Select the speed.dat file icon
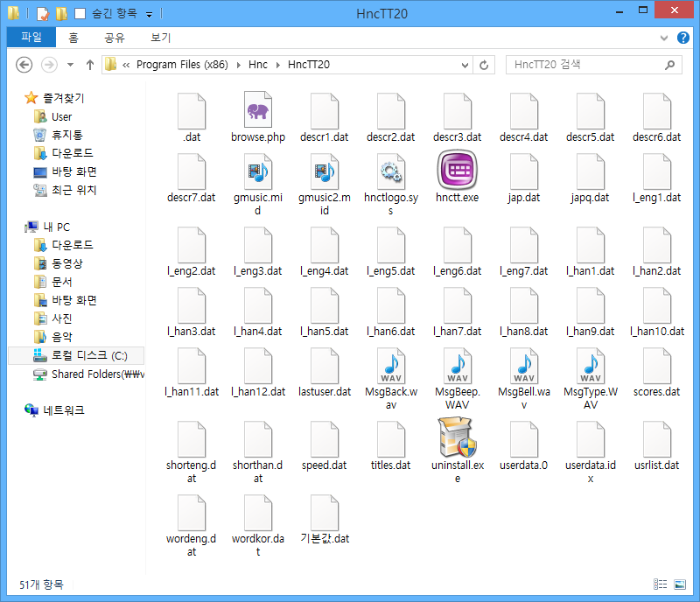The width and height of the screenshot is (700, 602). click(325, 439)
